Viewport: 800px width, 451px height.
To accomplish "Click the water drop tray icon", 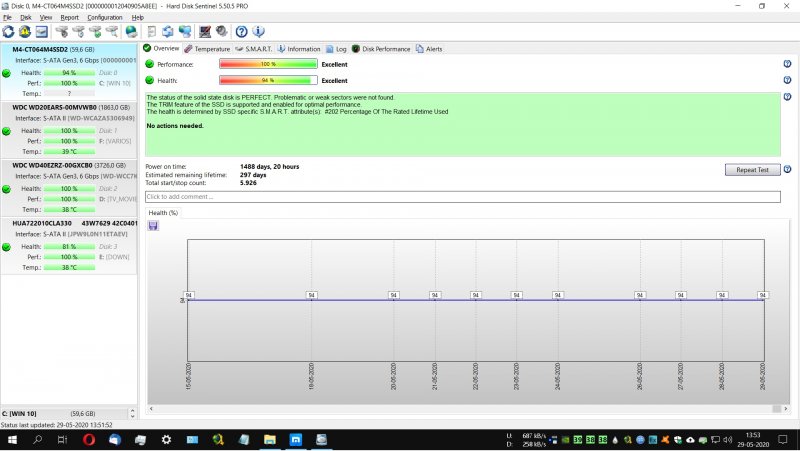I will tap(615, 439).
